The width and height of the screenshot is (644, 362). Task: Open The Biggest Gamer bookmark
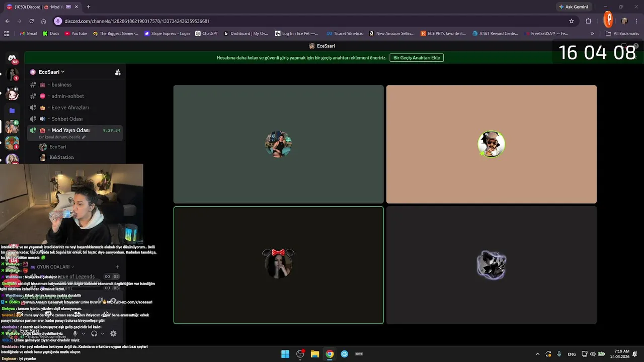click(x=115, y=34)
